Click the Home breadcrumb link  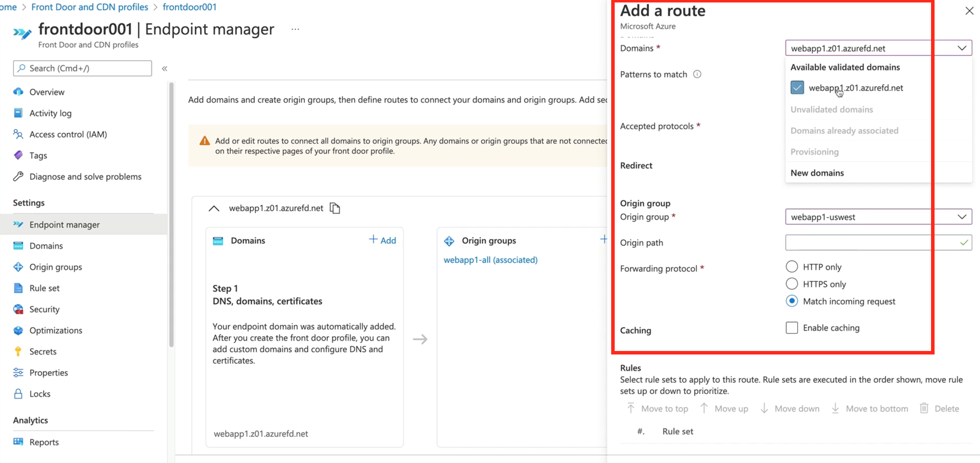(x=8, y=7)
